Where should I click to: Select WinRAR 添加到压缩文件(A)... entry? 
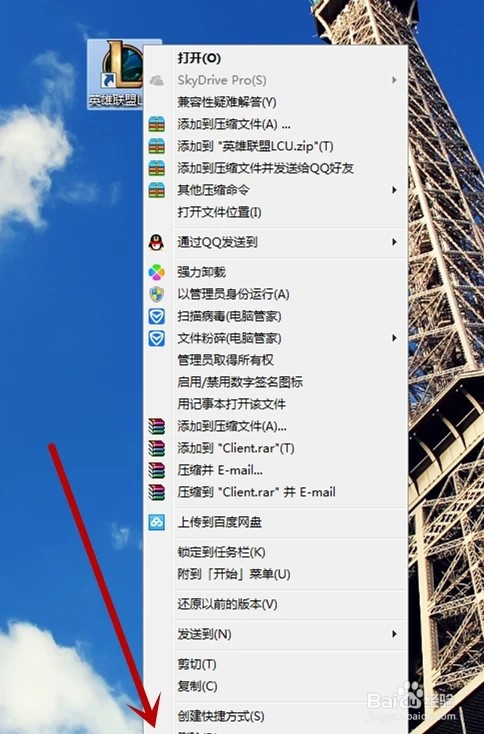[275, 426]
